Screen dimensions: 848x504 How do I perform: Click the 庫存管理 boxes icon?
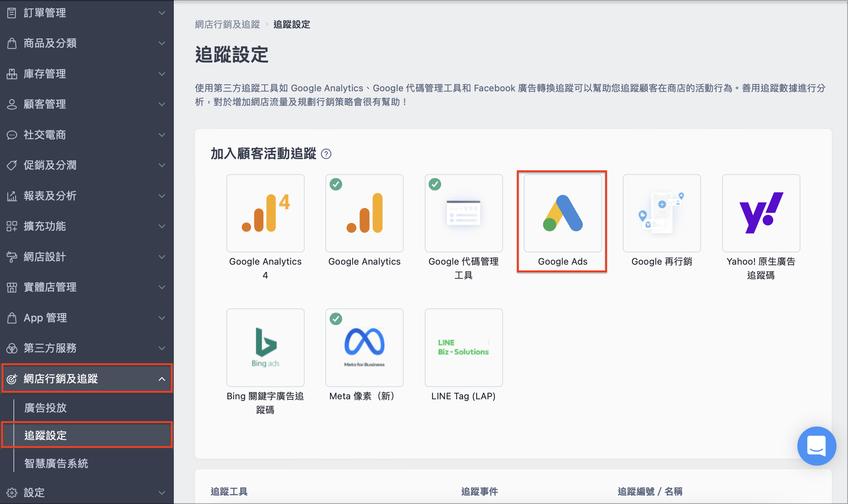point(12,74)
